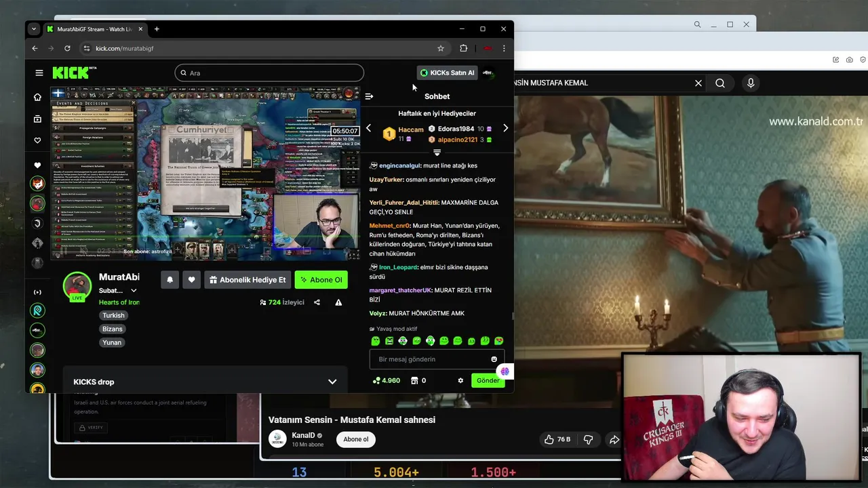Open the Home icon in the Kick sidebar
This screenshot has width=868, height=488.
pos(37,97)
